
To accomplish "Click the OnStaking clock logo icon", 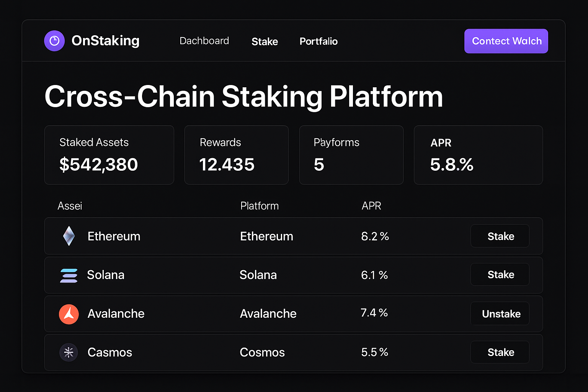I will 54,41.
